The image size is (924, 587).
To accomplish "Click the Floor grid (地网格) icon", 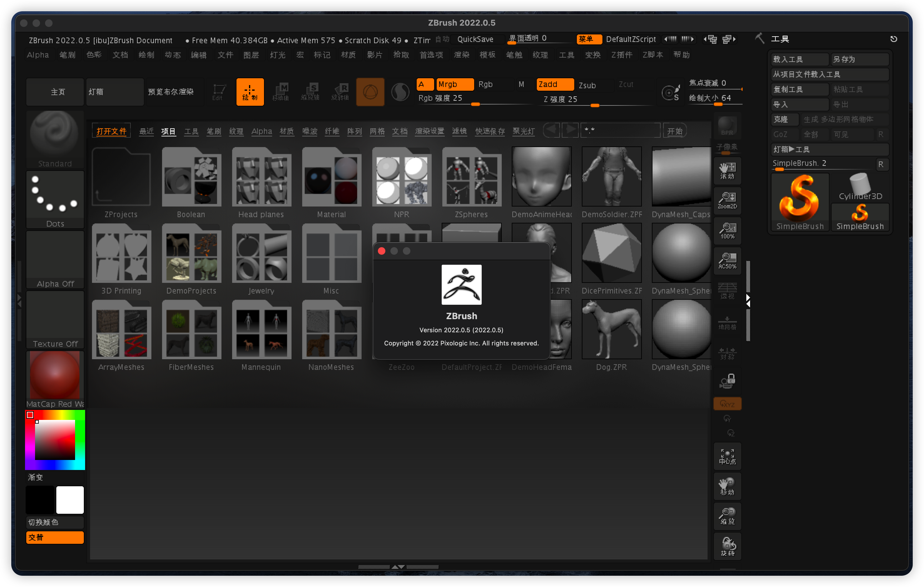I will point(727,323).
